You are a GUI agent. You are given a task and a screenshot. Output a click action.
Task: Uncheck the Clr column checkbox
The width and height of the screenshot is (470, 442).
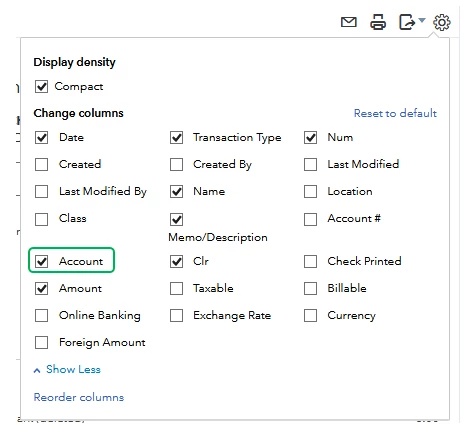(x=176, y=261)
